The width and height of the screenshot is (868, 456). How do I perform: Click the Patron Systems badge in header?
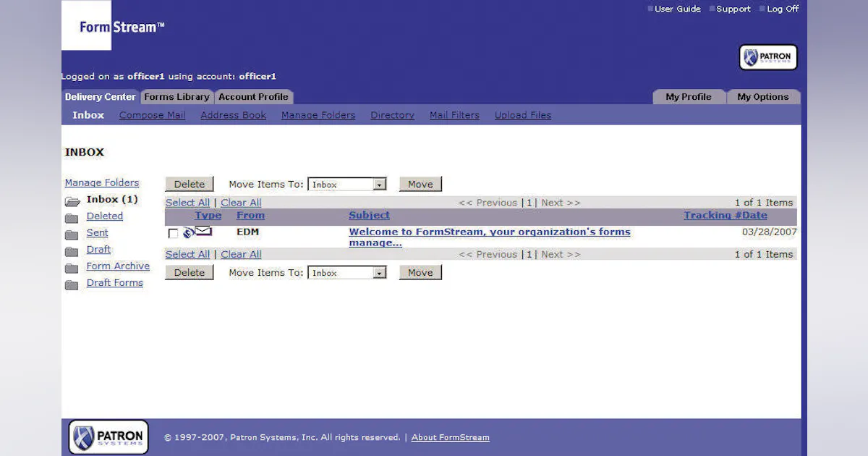(x=768, y=57)
